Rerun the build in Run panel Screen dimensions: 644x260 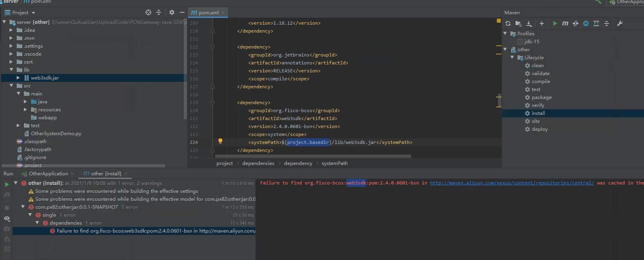pyautogui.click(x=7, y=184)
